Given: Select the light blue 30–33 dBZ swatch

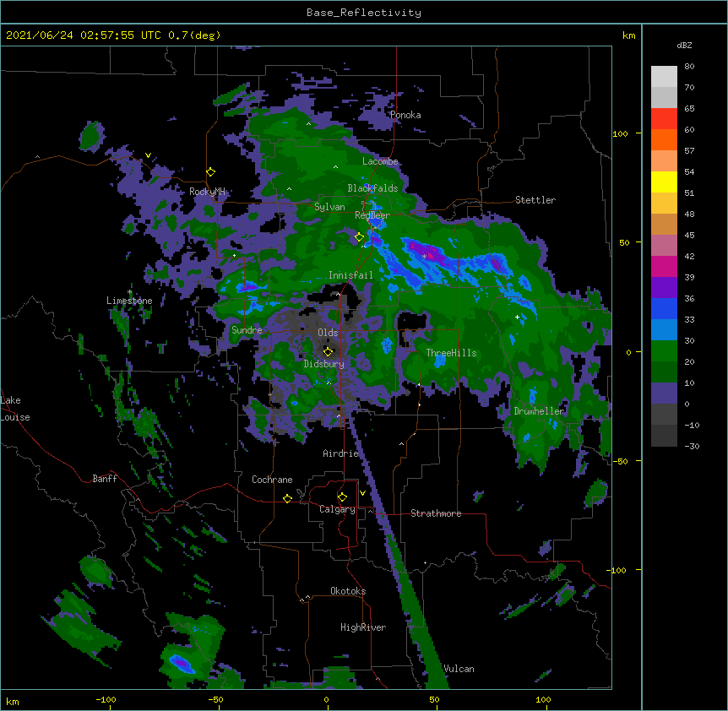Looking at the screenshot, I should point(664,330).
